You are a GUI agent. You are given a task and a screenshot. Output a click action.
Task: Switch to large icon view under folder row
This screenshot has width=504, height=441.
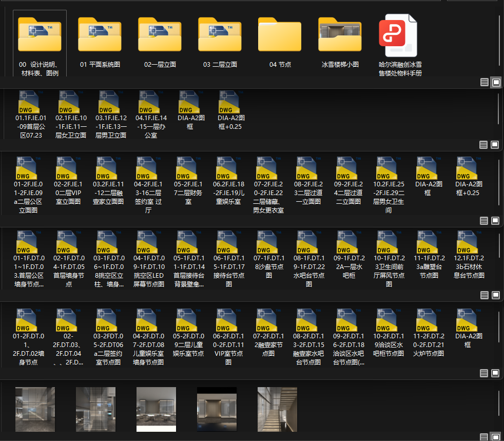496,82
